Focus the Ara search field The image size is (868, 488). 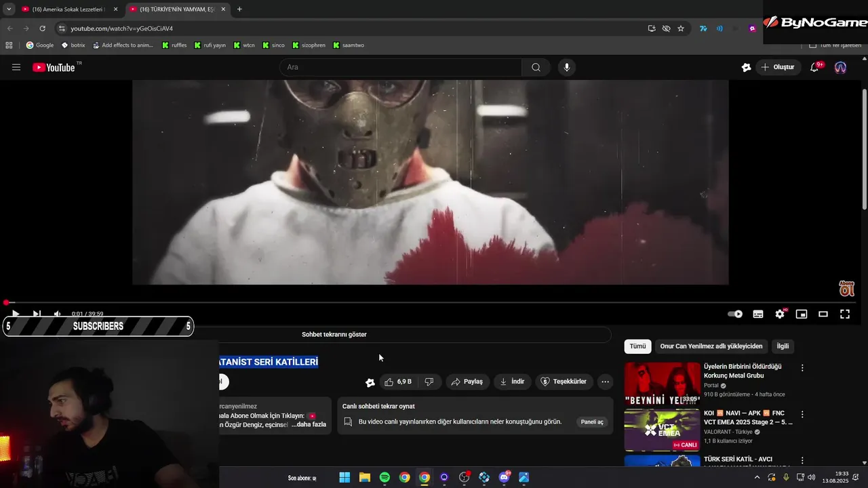(x=401, y=67)
